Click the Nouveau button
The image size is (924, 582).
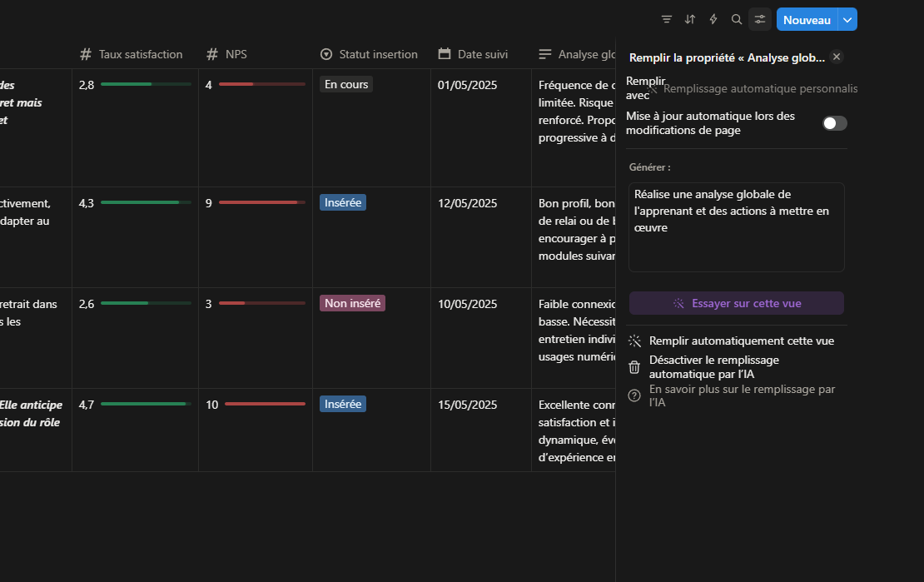click(x=807, y=19)
